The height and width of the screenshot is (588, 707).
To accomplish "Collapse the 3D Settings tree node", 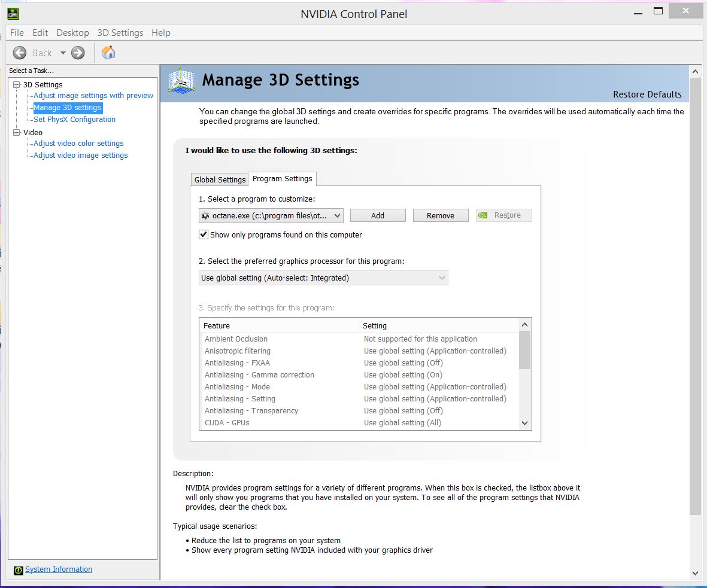I will [x=17, y=84].
